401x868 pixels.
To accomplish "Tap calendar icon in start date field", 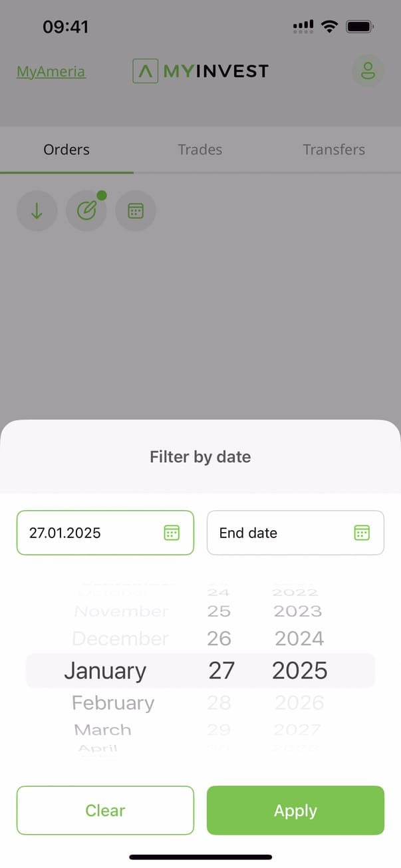I will [172, 533].
